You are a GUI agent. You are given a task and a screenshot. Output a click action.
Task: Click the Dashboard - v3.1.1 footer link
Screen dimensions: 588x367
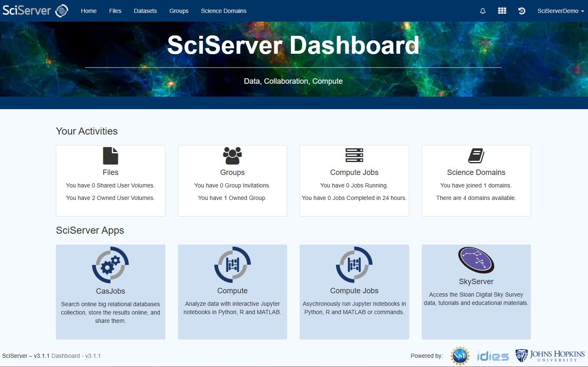pyautogui.click(x=76, y=356)
